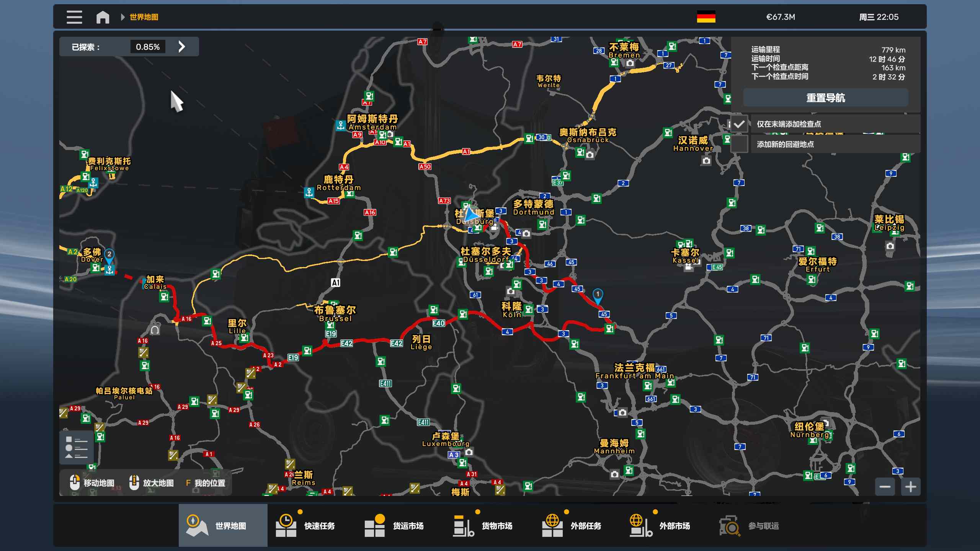The width and height of the screenshot is (980, 551).
Task: Click the 爱尔福特 Erfurt city label
Action: click(818, 265)
